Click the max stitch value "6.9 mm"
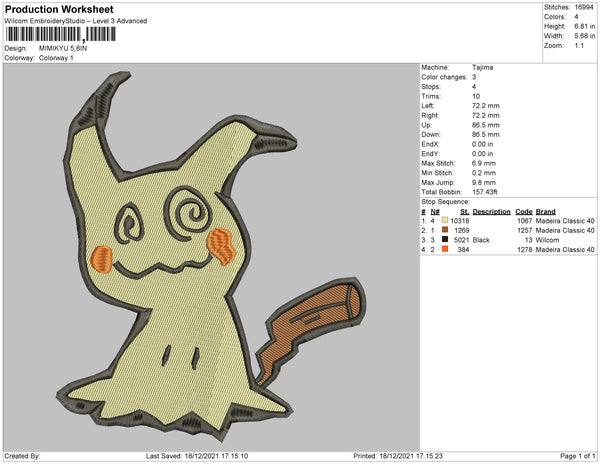The width and height of the screenshot is (600, 464). click(484, 163)
